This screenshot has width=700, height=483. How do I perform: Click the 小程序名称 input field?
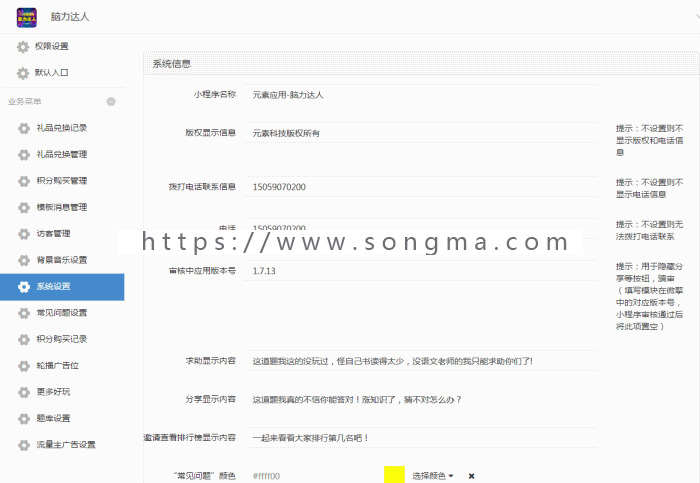[421, 95]
